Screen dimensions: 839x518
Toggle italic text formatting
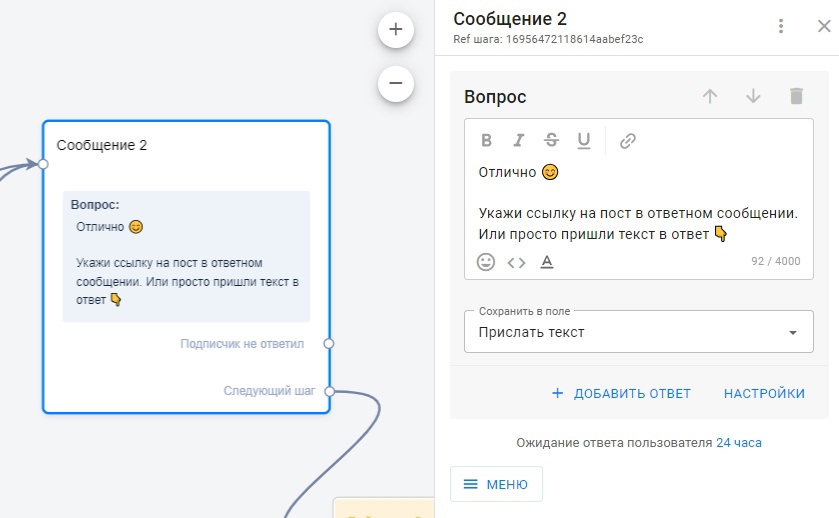pyautogui.click(x=518, y=141)
